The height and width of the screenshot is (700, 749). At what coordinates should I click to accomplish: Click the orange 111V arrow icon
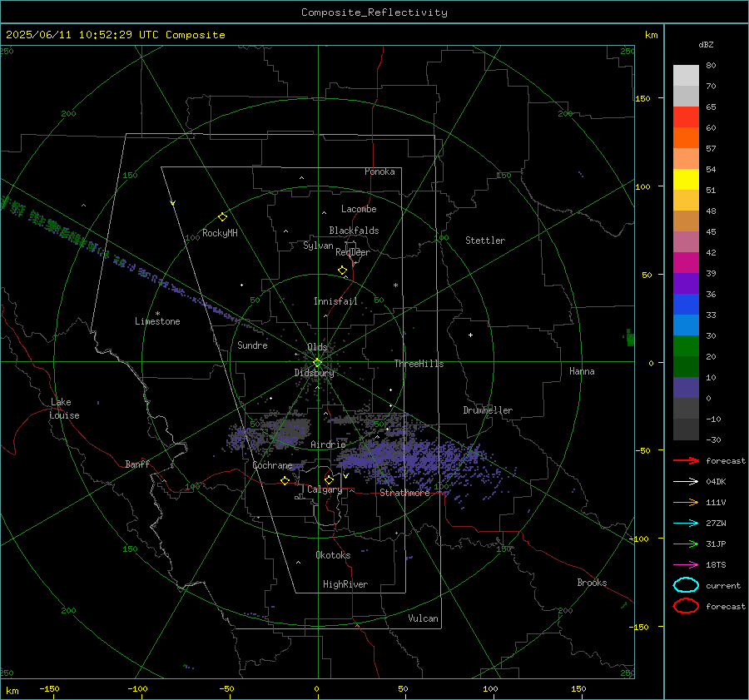(686, 502)
